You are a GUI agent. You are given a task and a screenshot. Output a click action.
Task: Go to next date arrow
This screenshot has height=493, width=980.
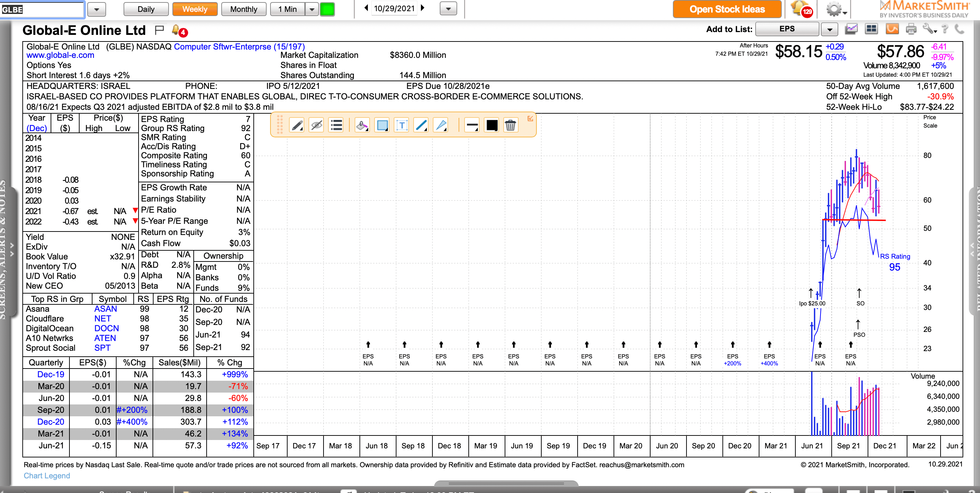[422, 8]
